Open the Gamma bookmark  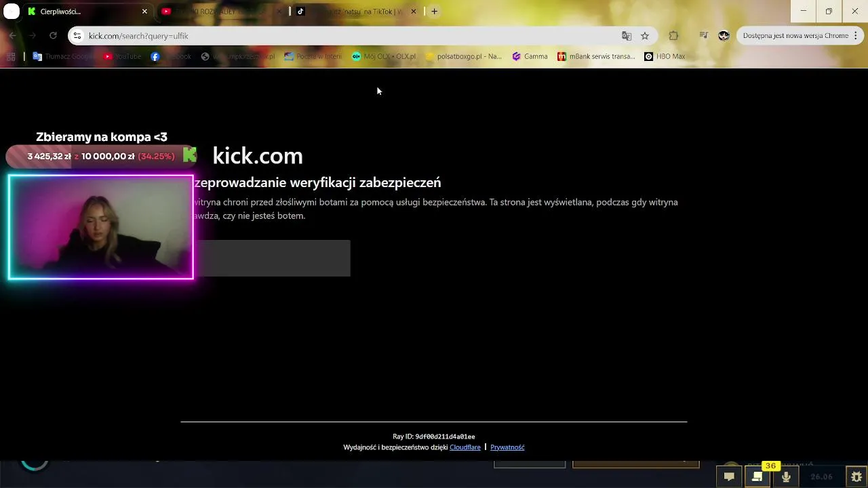[x=530, y=57]
